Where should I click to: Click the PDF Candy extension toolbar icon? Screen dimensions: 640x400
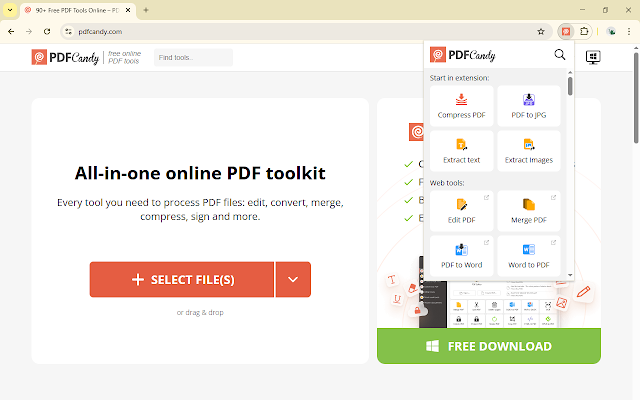pyautogui.click(x=566, y=31)
